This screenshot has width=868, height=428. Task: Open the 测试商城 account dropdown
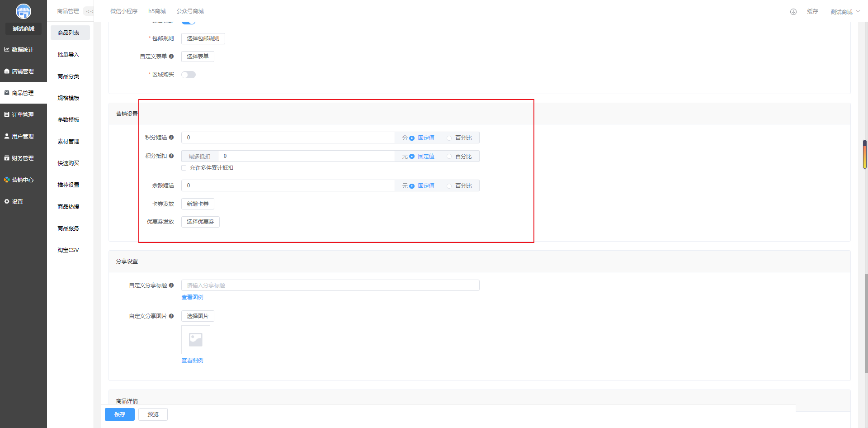[x=845, y=12]
